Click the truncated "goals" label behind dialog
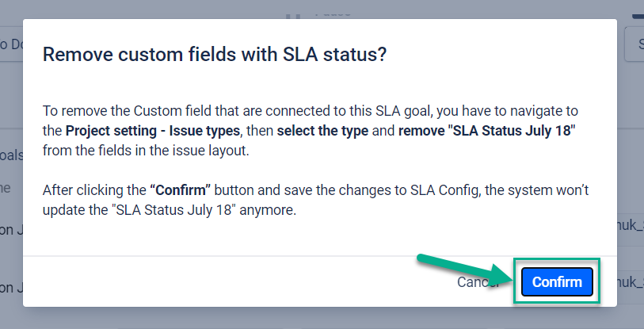644x329 pixels. point(11,155)
